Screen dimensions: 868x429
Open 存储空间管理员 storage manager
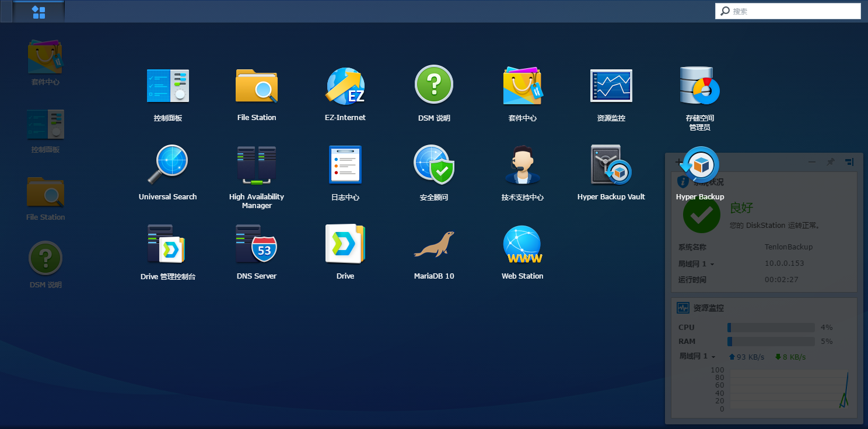pyautogui.click(x=700, y=86)
